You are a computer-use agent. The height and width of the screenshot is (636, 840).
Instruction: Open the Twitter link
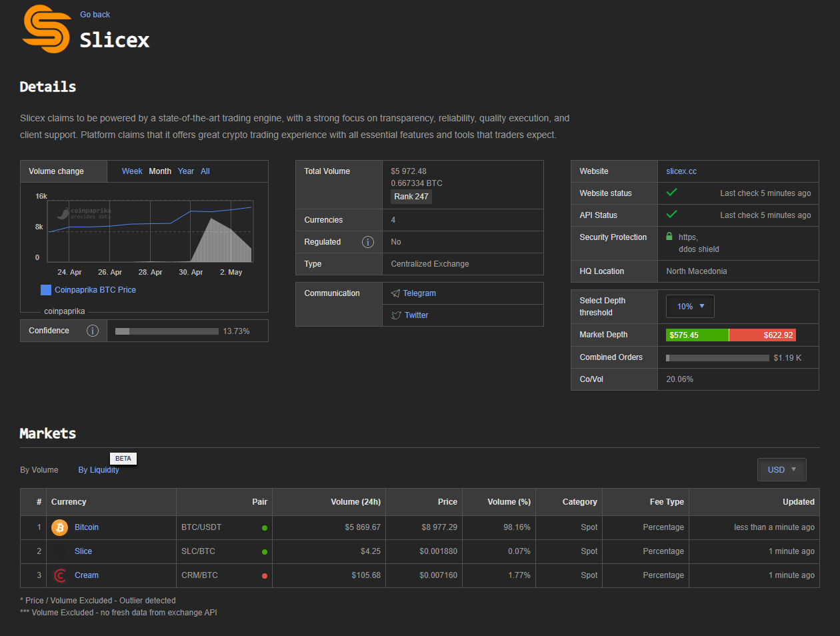click(417, 315)
